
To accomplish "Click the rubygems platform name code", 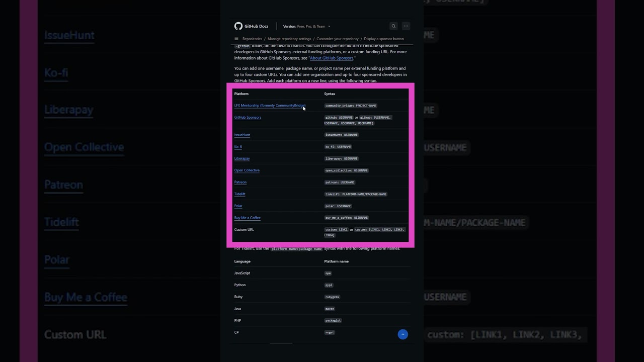I will pyautogui.click(x=332, y=297).
